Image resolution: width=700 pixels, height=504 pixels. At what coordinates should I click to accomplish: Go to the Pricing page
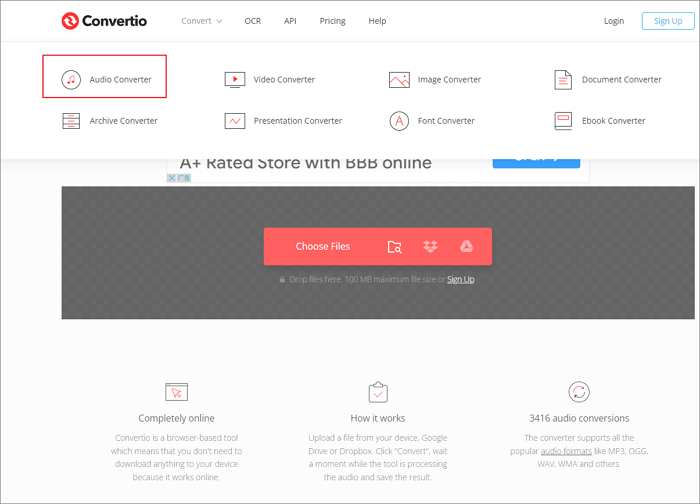coord(333,21)
